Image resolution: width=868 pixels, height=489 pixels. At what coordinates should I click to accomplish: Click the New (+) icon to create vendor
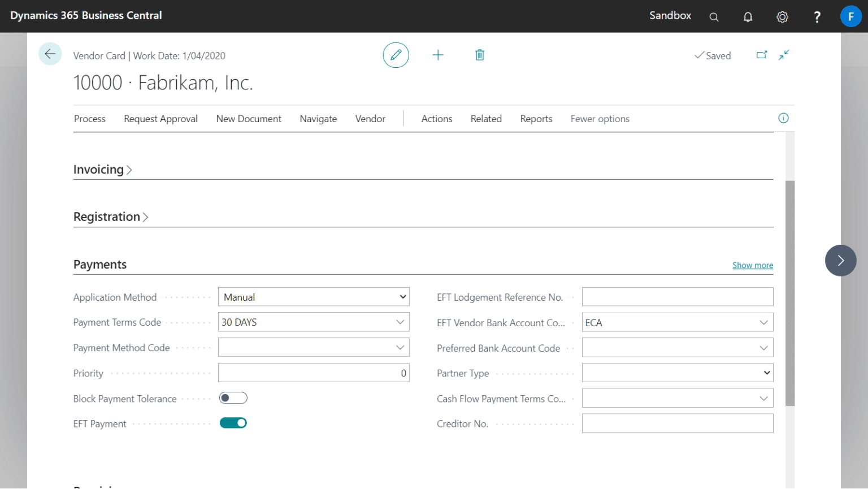pos(438,55)
